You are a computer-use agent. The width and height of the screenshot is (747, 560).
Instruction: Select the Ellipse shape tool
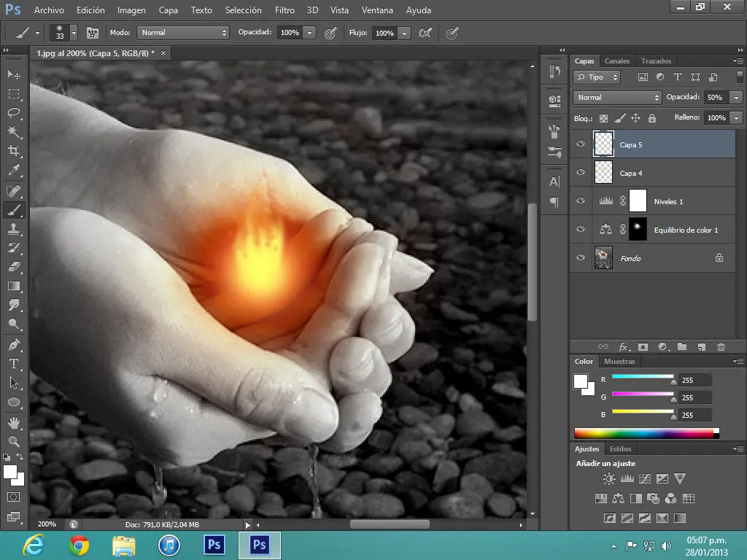pos(14,402)
